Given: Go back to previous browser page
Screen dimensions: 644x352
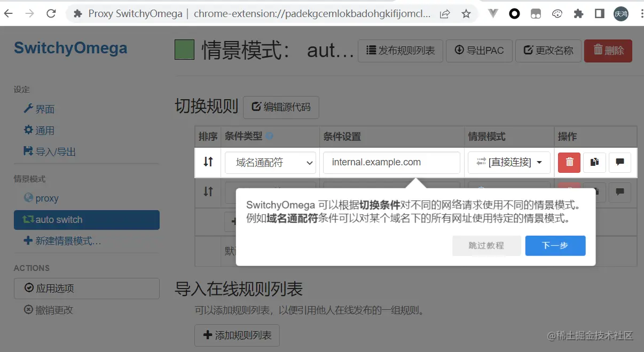Looking at the screenshot, I should click(9, 14).
